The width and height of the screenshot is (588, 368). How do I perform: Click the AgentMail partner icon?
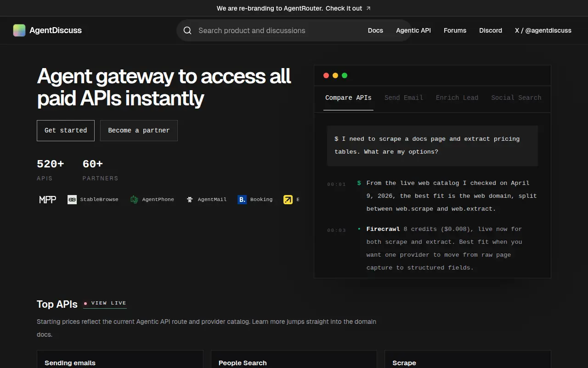190,200
